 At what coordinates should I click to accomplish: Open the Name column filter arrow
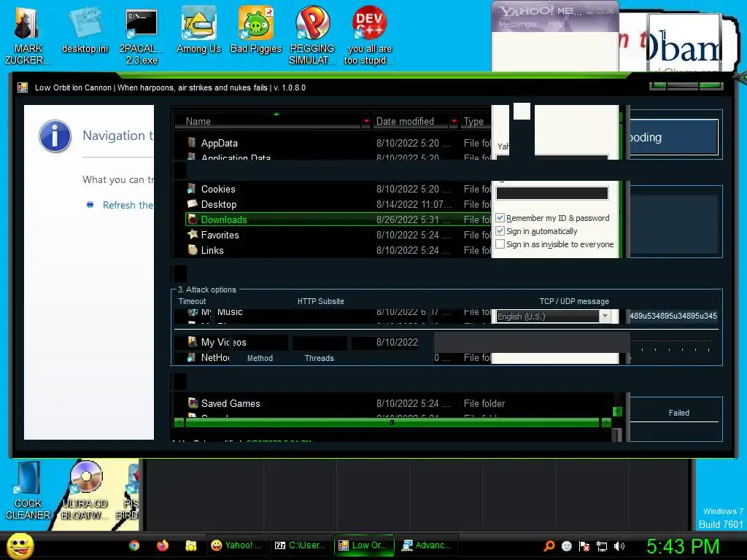(x=366, y=122)
